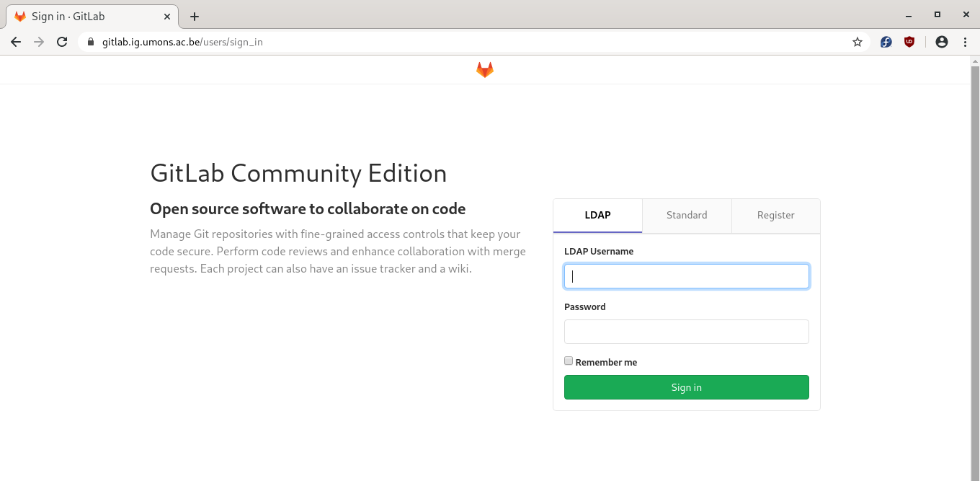Open a new browser tab
Viewport: 980px width, 481px height.
[195, 17]
